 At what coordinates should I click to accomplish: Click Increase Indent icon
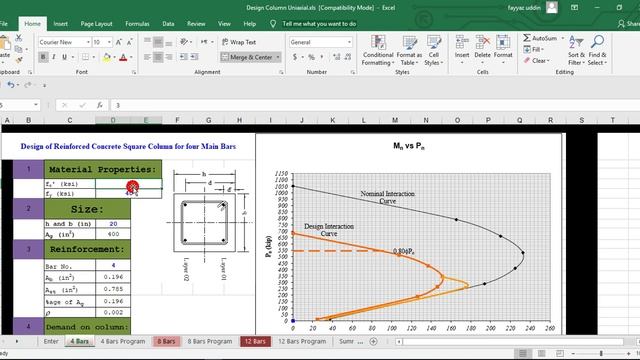click(x=194, y=57)
